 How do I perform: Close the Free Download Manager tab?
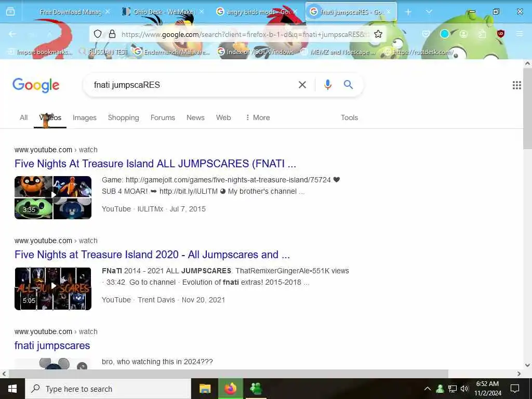pos(108,12)
